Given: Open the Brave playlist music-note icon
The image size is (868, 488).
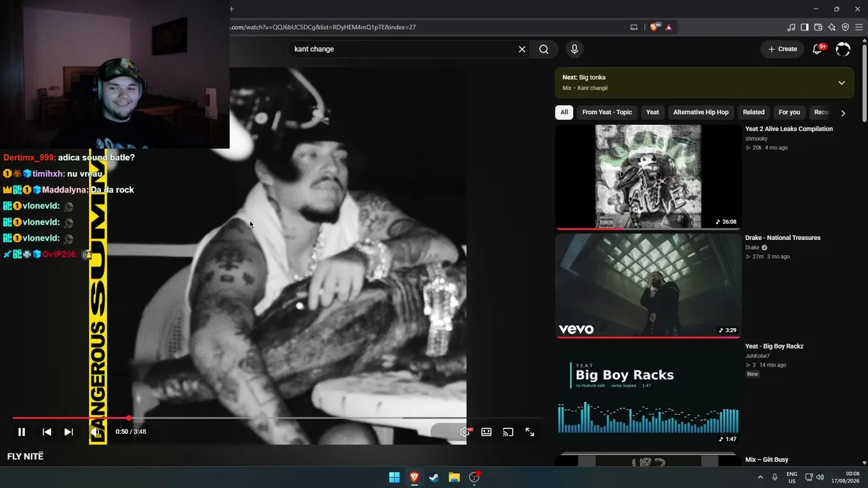Looking at the screenshot, I should pyautogui.click(x=791, y=27).
